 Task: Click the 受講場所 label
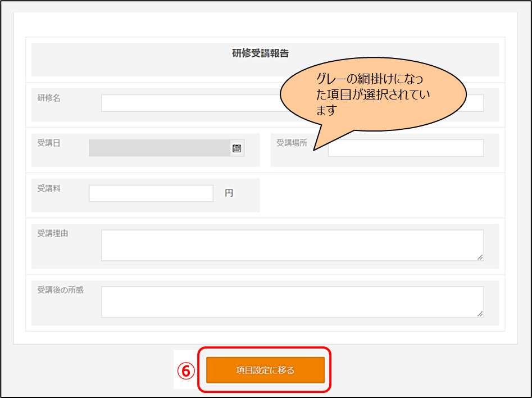(292, 143)
